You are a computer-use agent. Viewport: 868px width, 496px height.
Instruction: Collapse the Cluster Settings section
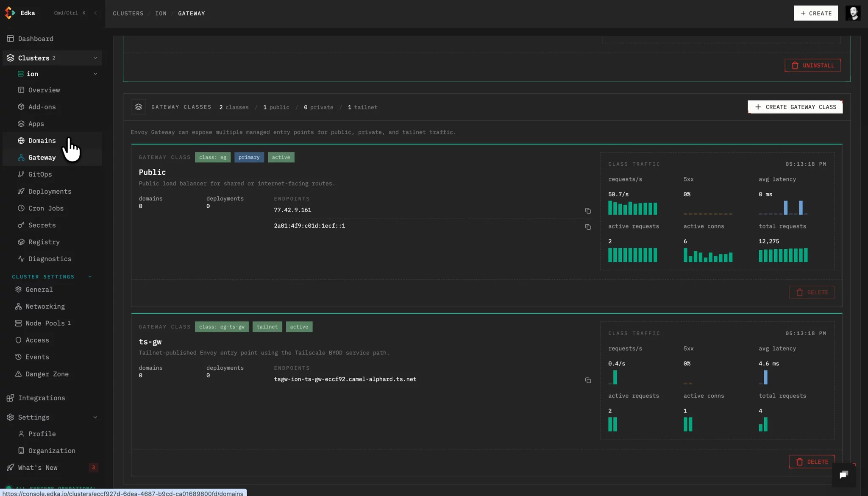(90, 277)
